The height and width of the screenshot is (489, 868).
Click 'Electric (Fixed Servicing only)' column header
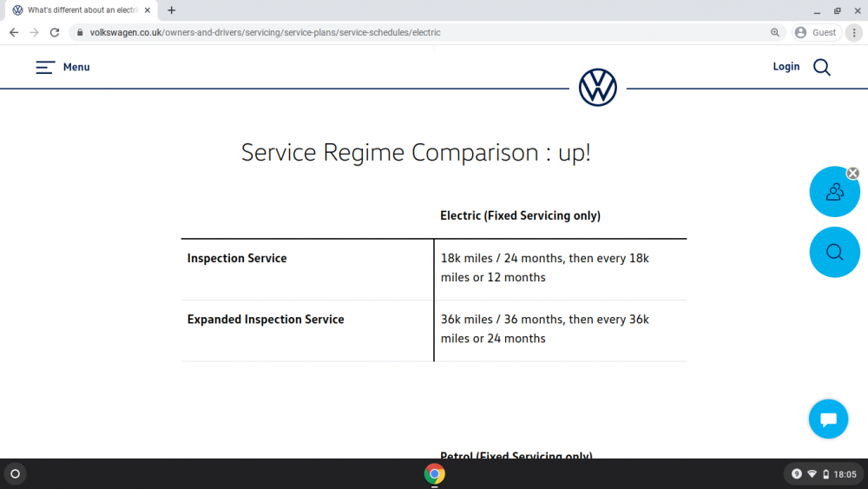(x=520, y=215)
